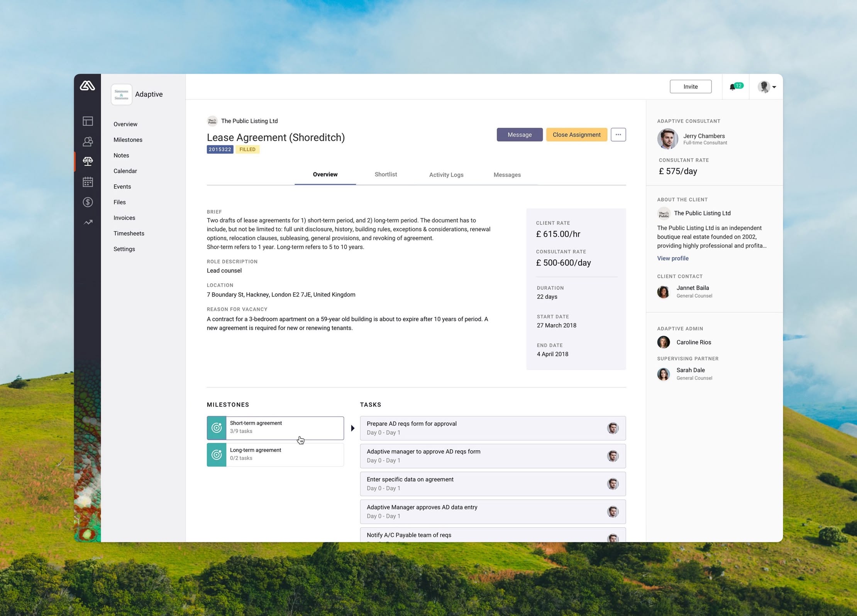Click the 27 March 2018 start date
Viewport: 857px width, 616px height.
point(556,325)
